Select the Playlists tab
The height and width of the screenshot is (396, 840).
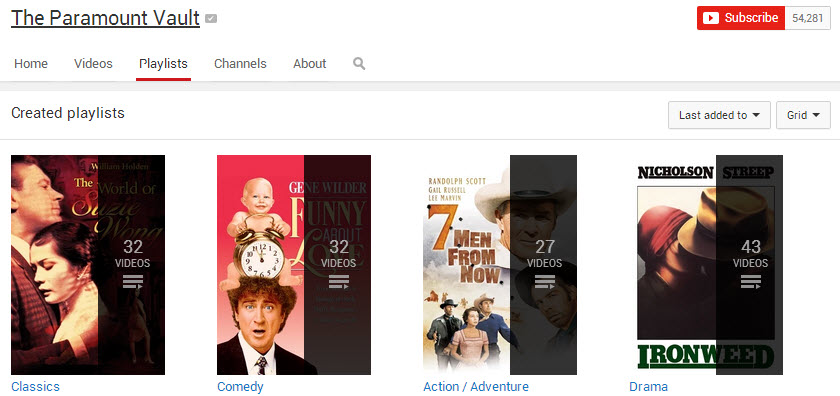point(163,64)
